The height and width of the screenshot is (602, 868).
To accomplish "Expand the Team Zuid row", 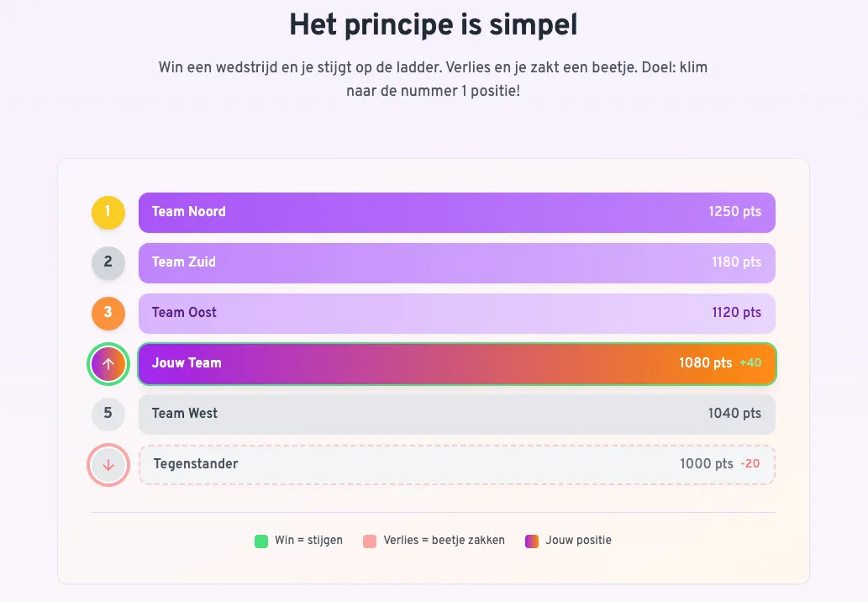I will pyautogui.click(x=456, y=262).
